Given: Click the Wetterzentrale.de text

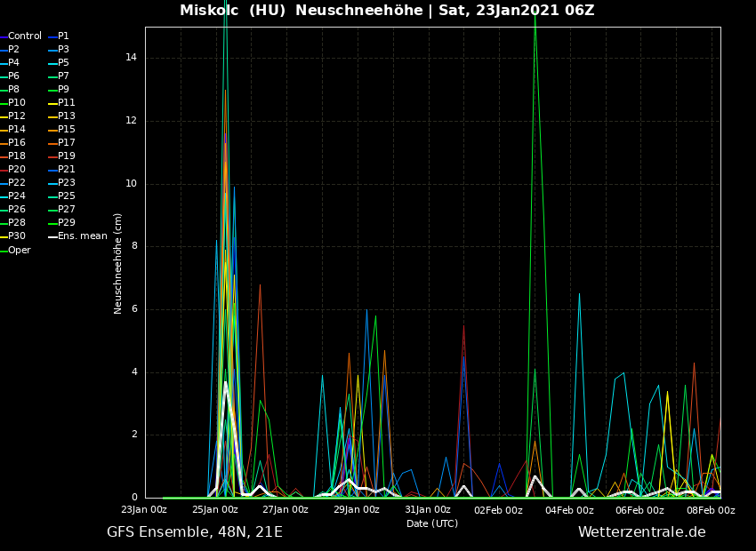Looking at the screenshot, I should pyautogui.click(x=641, y=532).
